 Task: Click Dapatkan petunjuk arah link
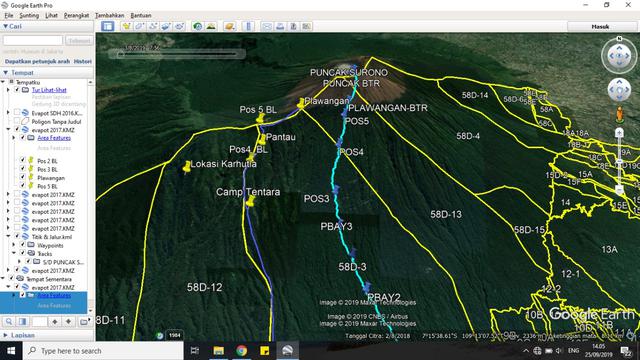point(37,61)
